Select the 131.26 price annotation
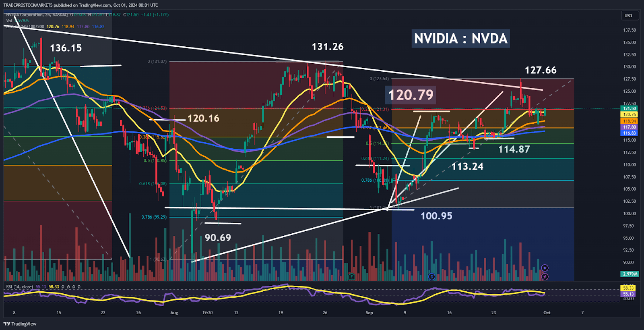644x330 pixels. pos(328,47)
